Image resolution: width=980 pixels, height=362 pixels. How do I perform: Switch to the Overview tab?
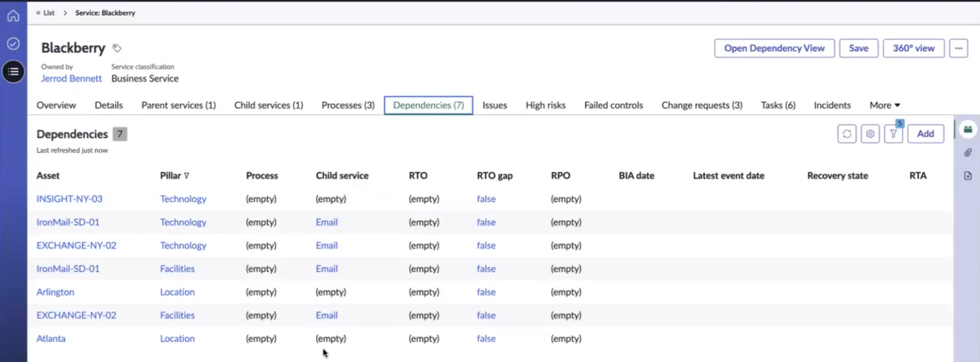click(x=56, y=105)
